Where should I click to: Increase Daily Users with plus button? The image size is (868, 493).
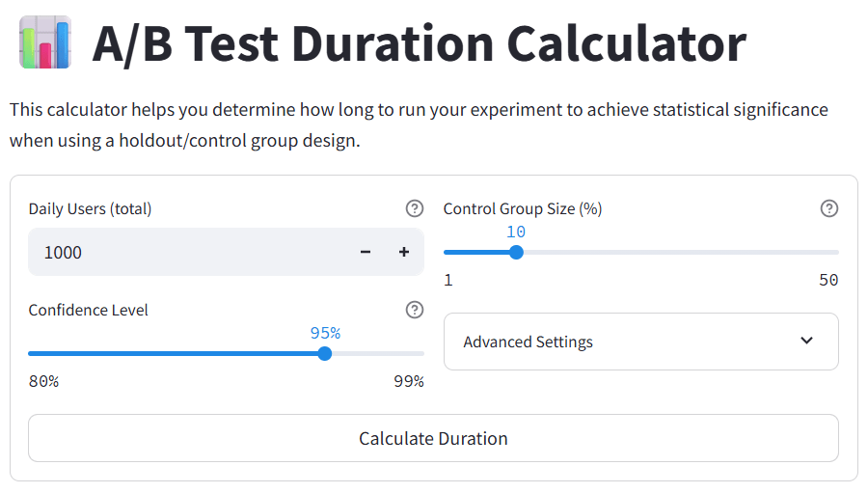(404, 253)
